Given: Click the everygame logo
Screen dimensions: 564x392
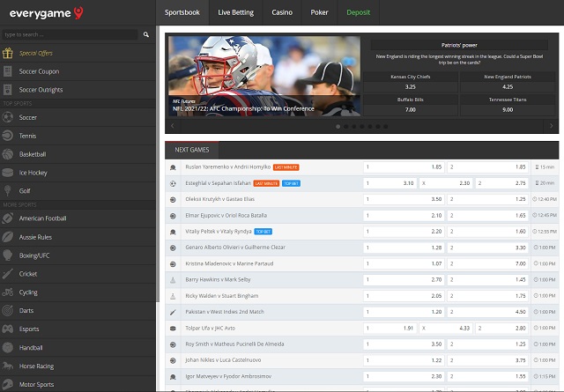Looking at the screenshot, I should pos(47,13).
